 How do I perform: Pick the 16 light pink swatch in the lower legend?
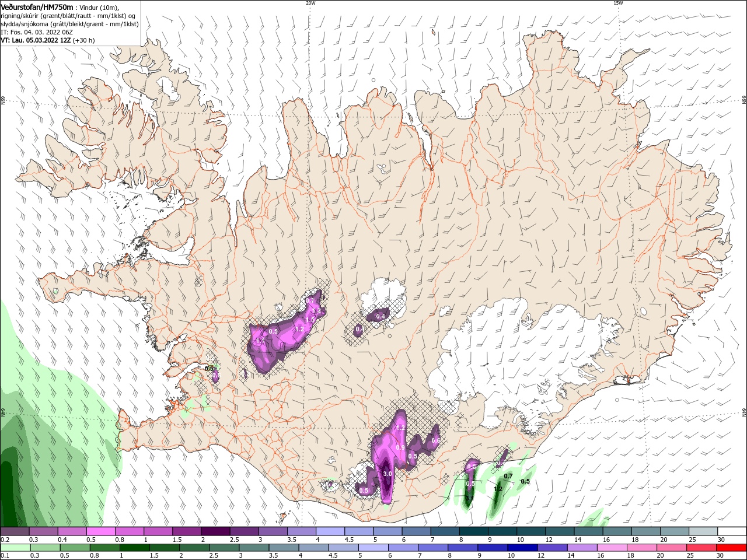tap(612, 548)
